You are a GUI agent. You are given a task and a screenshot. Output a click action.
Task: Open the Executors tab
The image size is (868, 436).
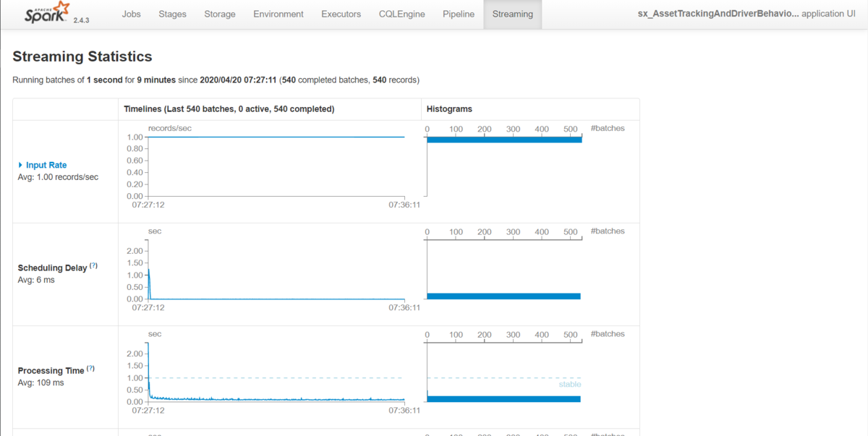tap(341, 14)
